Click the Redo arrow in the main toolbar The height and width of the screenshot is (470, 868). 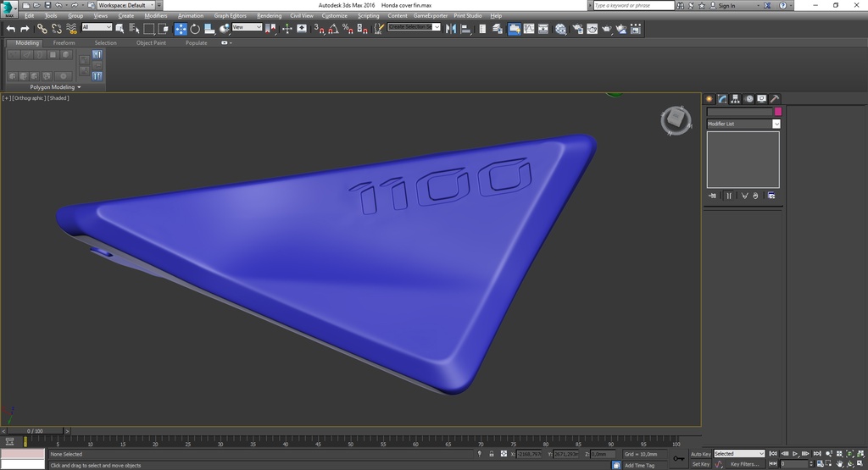coord(25,29)
